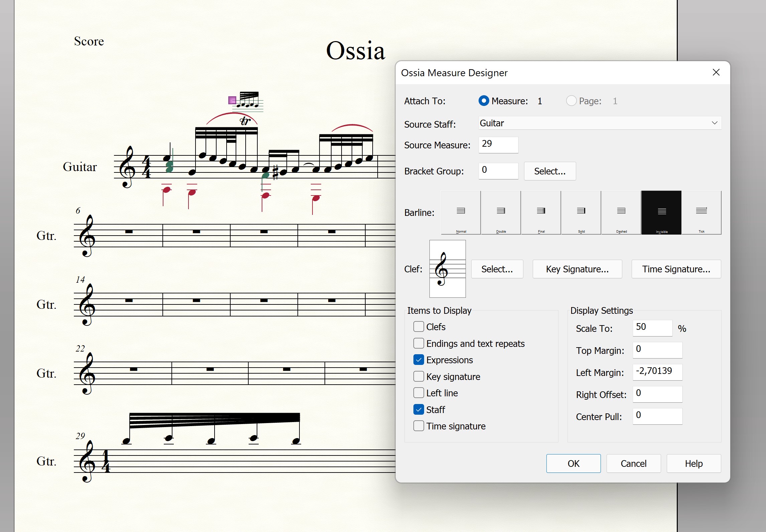Click the purple ossia handle on score

pos(232,100)
